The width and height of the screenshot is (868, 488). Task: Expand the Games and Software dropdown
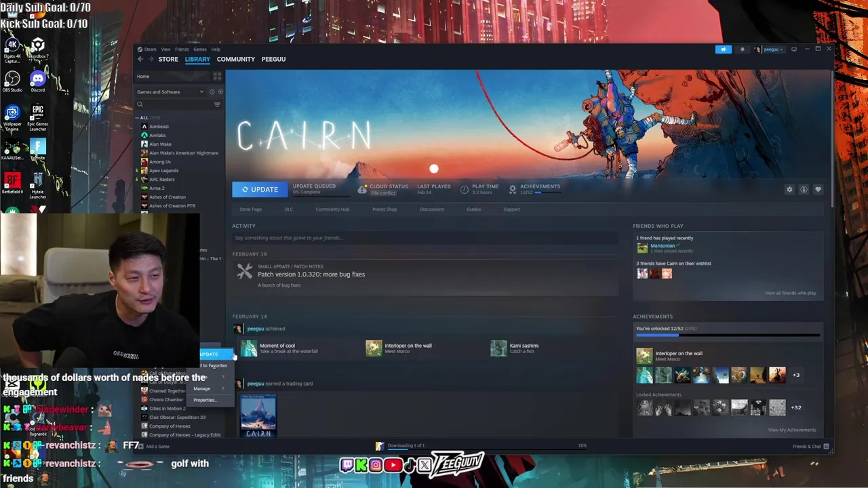pos(170,91)
